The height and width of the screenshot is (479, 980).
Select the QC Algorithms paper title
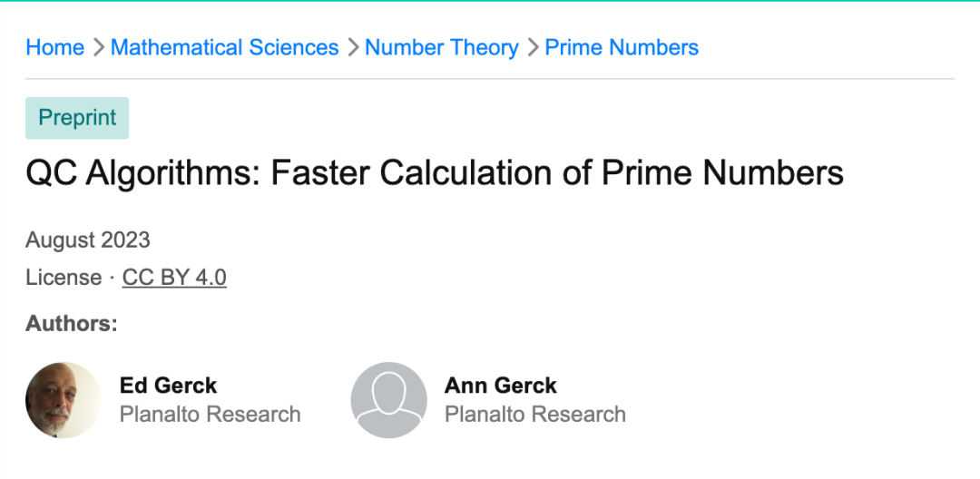[435, 172]
